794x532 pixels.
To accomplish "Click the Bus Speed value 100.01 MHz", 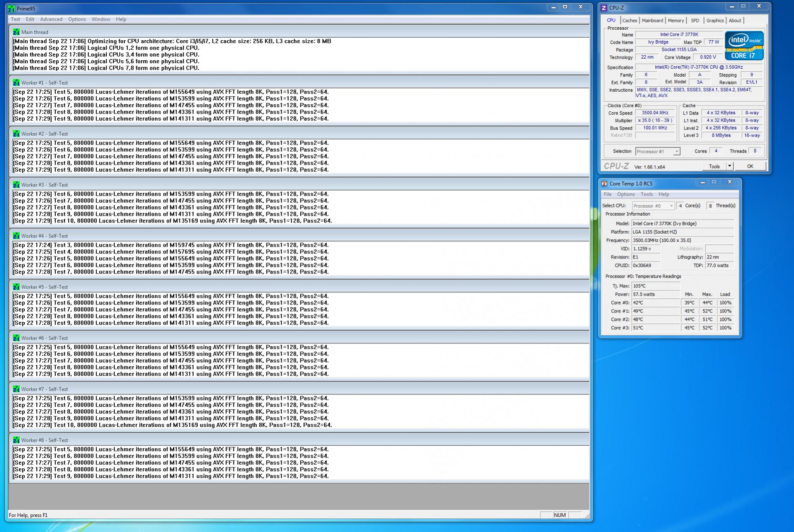I will point(655,128).
